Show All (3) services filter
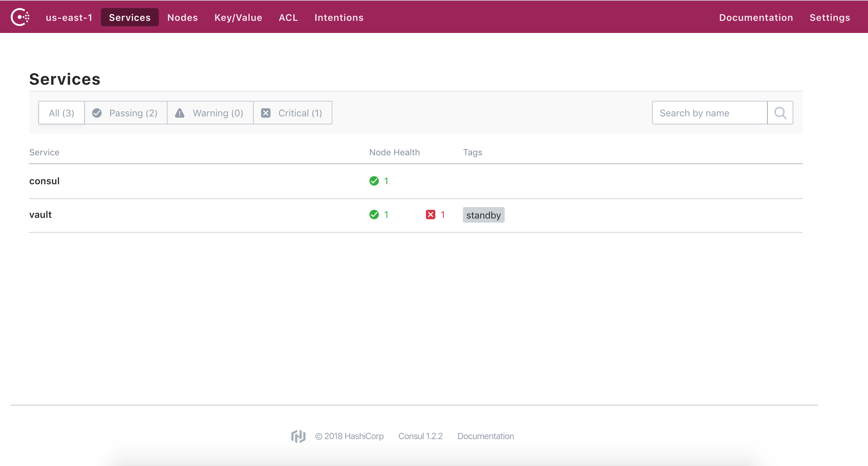Image resolution: width=868 pixels, height=466 pixels. click(x=61, y=113)
